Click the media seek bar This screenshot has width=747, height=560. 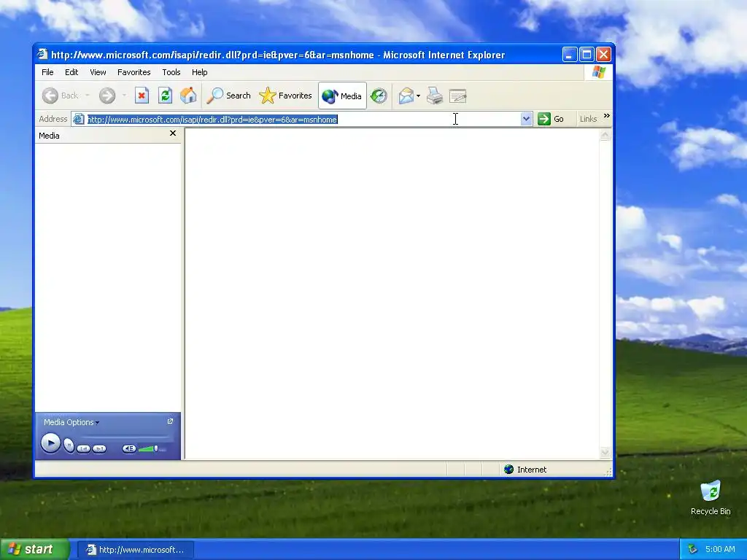pyautogui.click(x=125, y=437)
